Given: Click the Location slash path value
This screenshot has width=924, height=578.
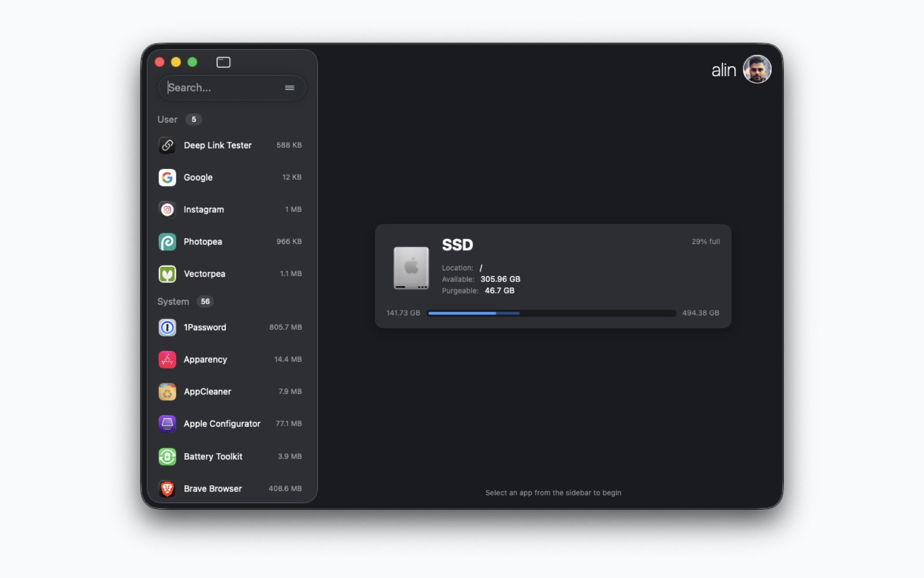Looking at the screenshot, I should pos(481,268).
